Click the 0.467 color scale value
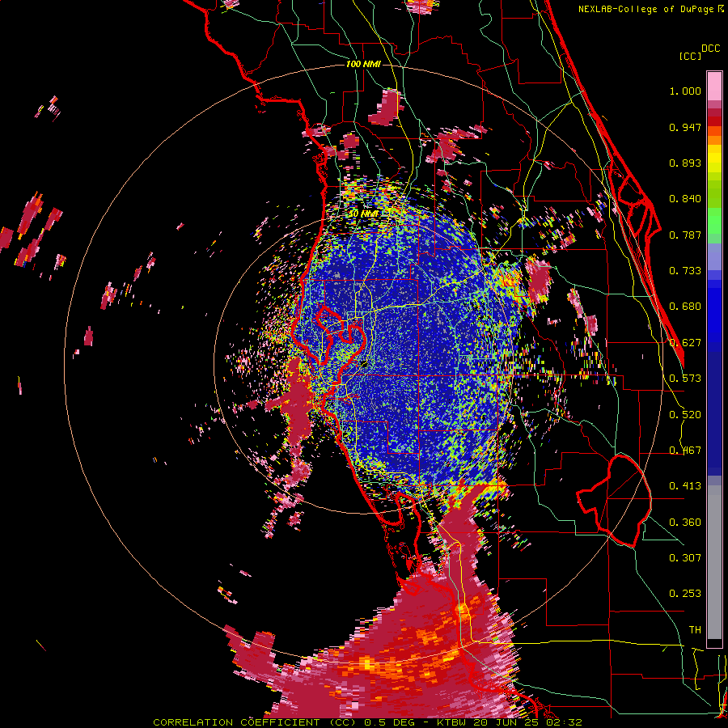This screenshot has width=728, height=728. 685,451
